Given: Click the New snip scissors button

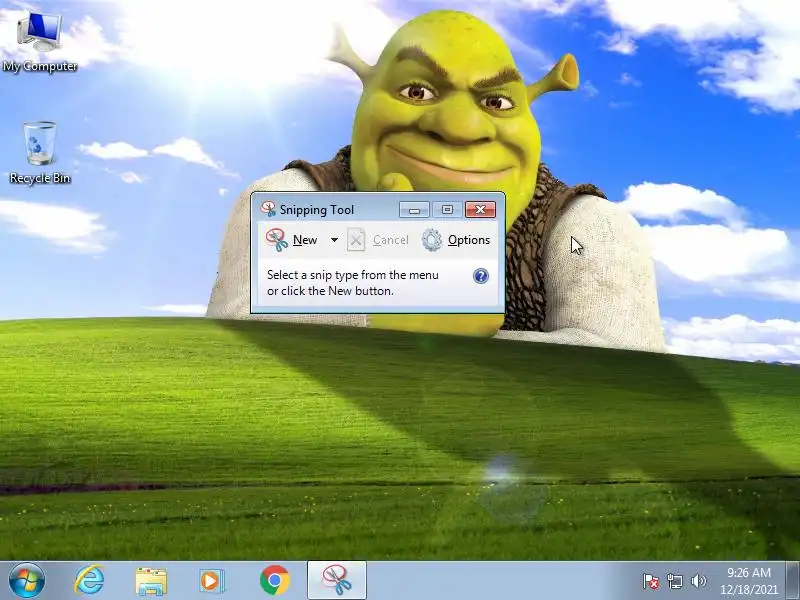Looking at the screenshot, I should point(292,240).
